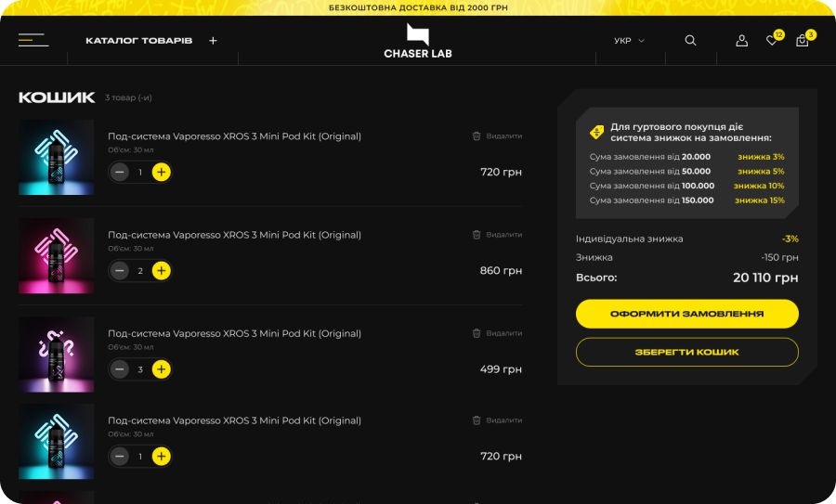836x504 pixels.
Task: Open the shopping bag cart icon
Action: tap(802, 41)
